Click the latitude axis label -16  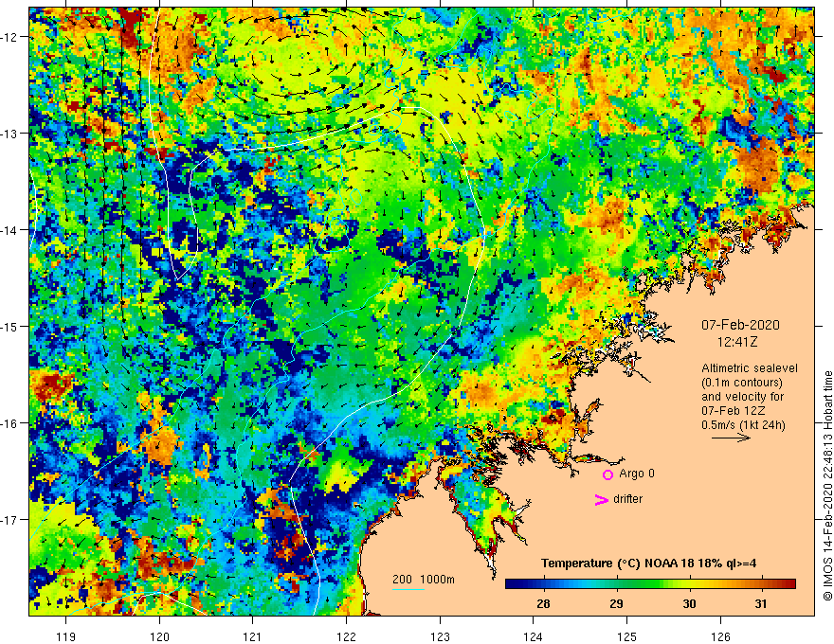[x=10, y=423]
